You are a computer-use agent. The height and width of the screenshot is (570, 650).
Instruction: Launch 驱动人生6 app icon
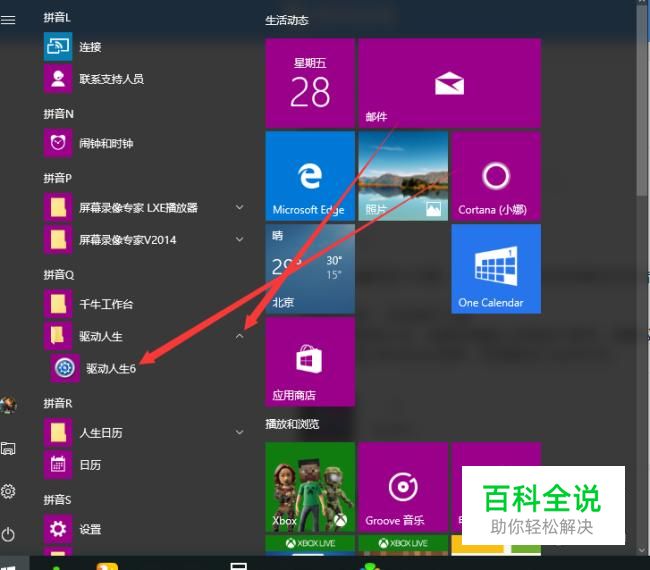(x=65, y=368)
